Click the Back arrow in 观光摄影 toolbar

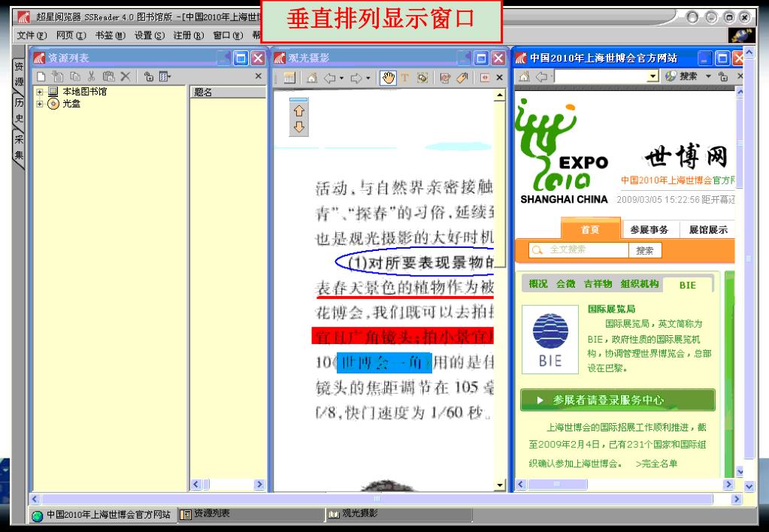point(329,77)
